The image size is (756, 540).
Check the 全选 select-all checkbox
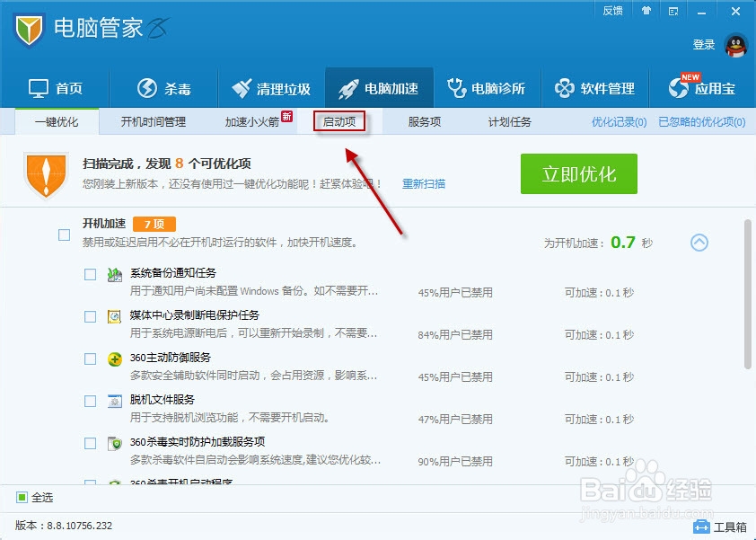click(20, 497)
